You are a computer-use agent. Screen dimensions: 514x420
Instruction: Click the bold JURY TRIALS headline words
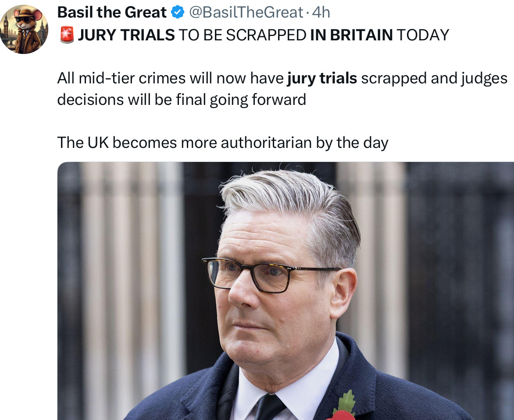pos(126,35)
